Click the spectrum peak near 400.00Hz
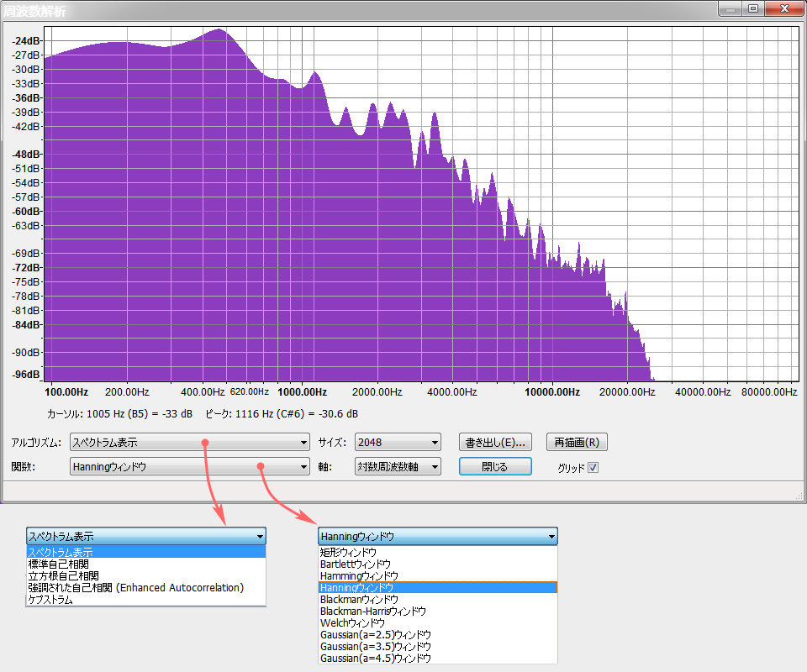The height and width of the screenshot is (672, 807). 219,30
